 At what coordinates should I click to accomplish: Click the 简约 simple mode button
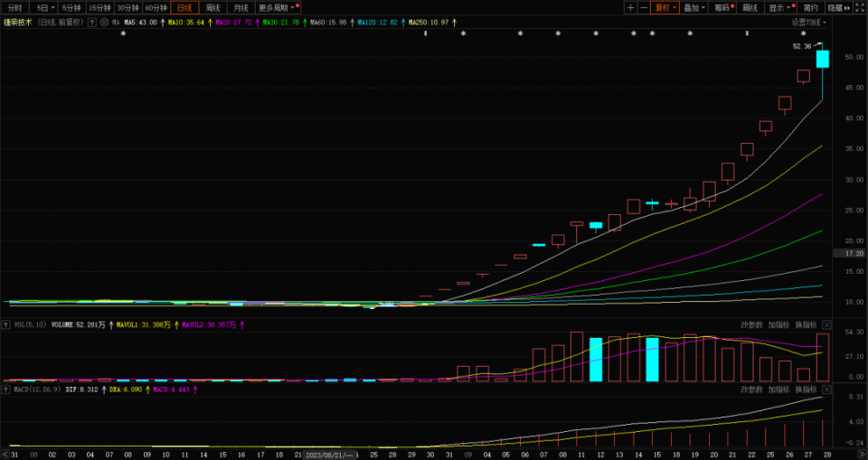[x=810, y=8]
